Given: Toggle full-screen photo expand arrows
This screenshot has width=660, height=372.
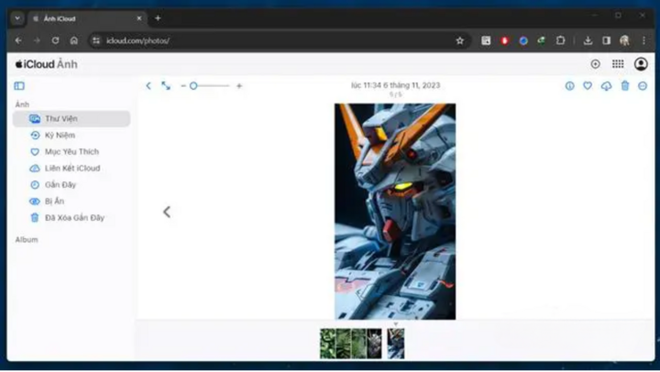Looking at the screenshot, I should tap(166, 86).
